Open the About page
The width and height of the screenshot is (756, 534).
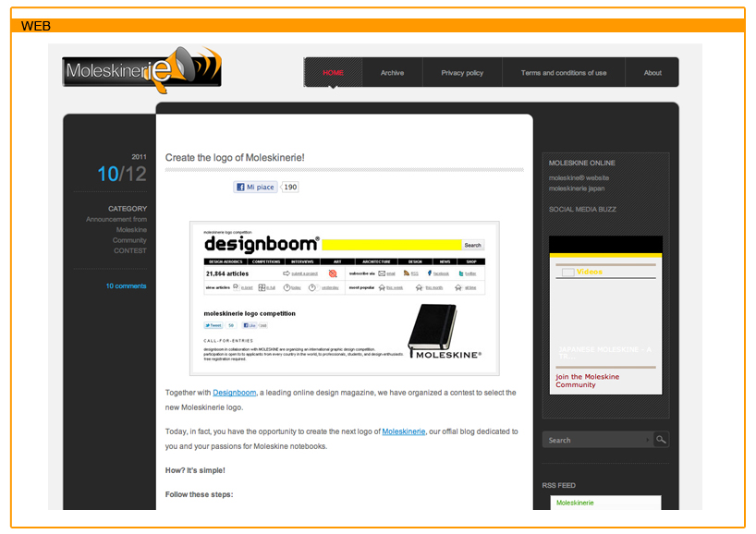coord(652,73)
